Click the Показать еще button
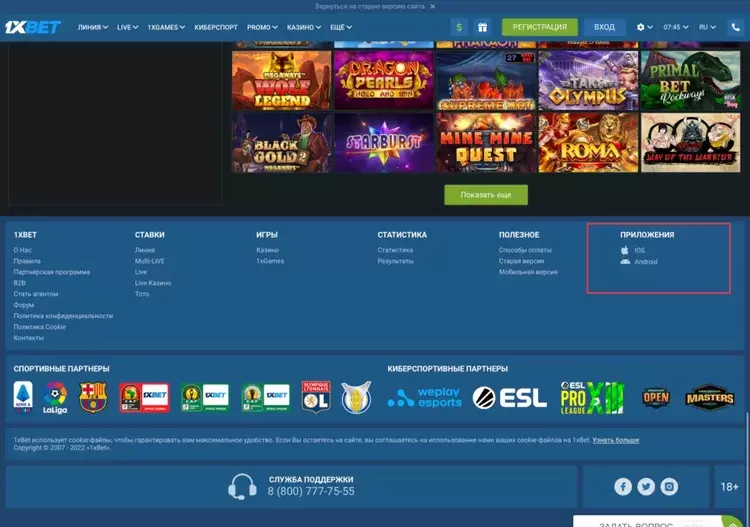This screenshot has height=527, width=750. pyautogui.click(x=486, y=195)
